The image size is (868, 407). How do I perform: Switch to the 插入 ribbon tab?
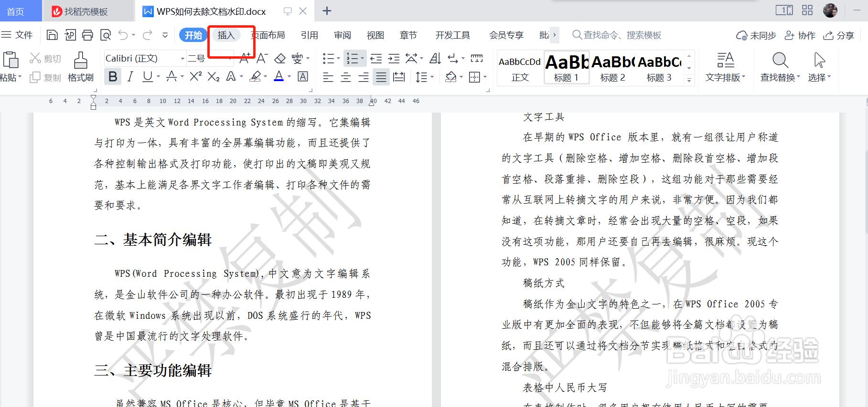click(226, 35)
